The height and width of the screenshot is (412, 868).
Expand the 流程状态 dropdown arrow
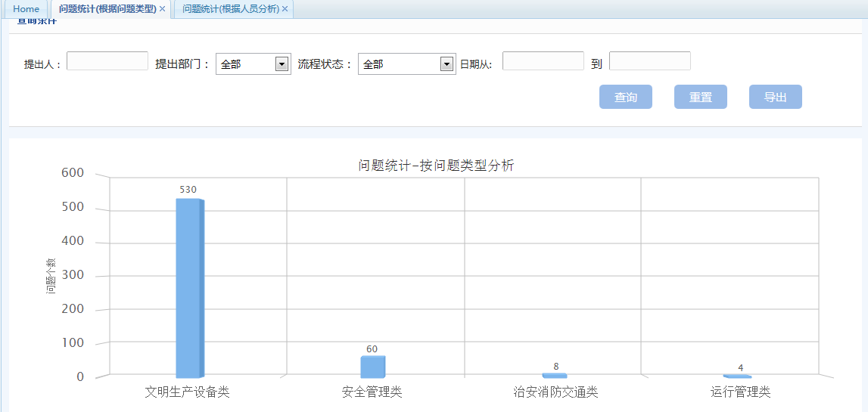coord(447,64)
